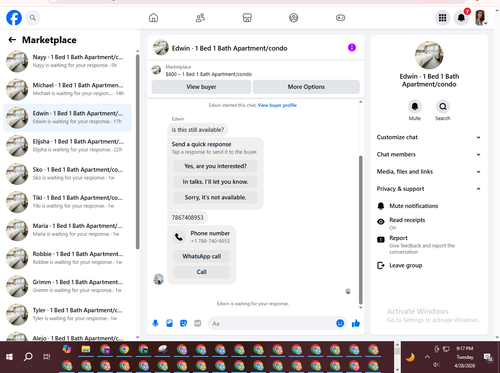Click the Report flag icon
Viewport: 500px width, 373px height.
point(381,239)
